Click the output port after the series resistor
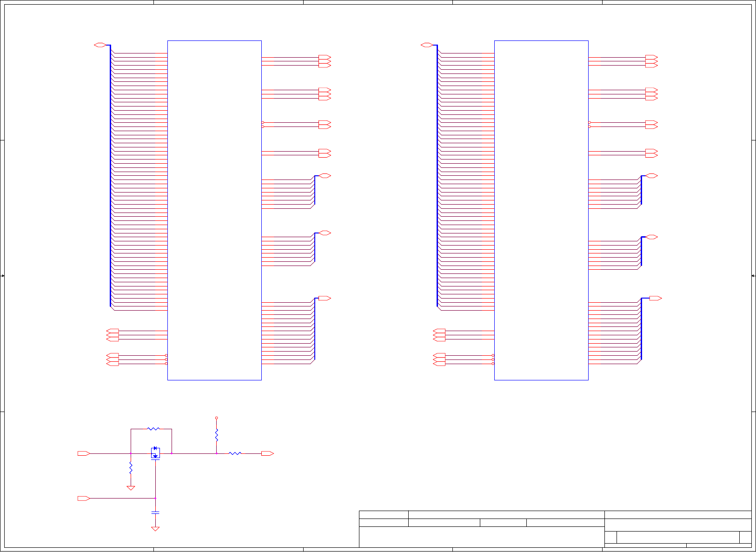The width and height of the screenshot is (756, 552). point(268,453)
